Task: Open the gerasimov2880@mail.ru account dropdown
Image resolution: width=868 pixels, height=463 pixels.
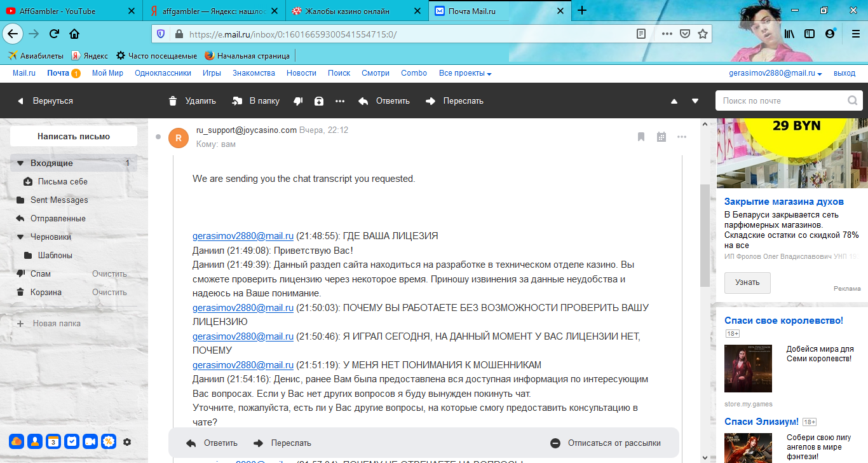Action: point(775,73)
